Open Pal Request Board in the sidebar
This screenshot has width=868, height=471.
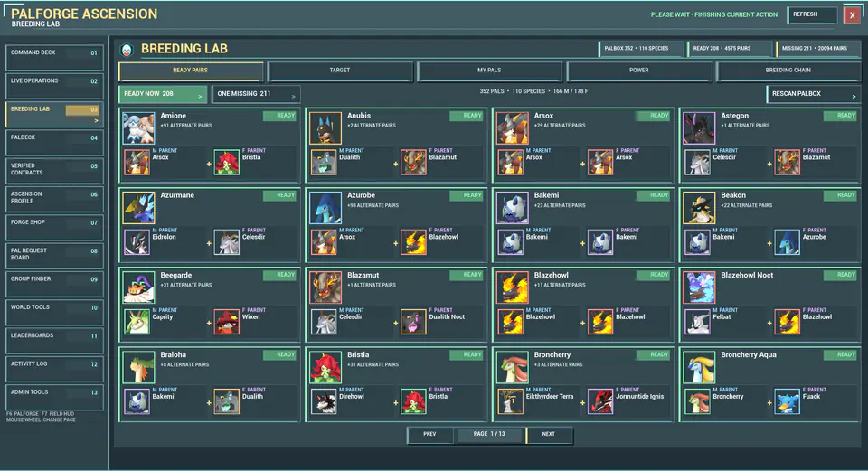(54, 255)
